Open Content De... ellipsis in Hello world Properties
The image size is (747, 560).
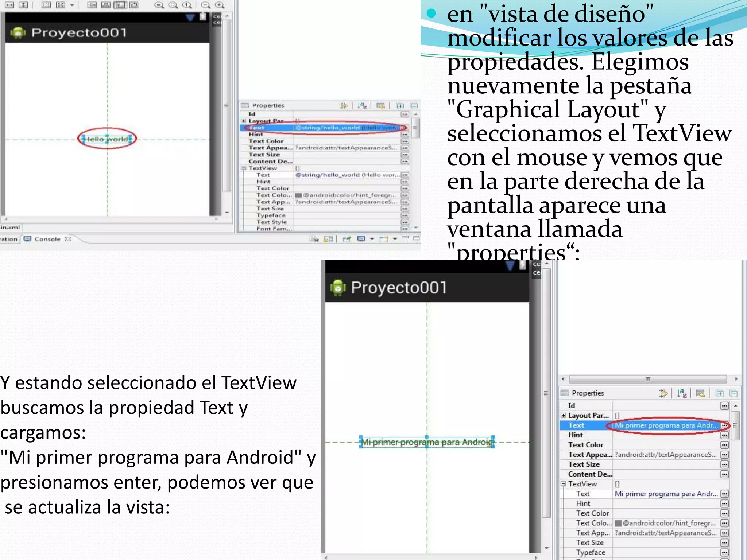point(405,161)
